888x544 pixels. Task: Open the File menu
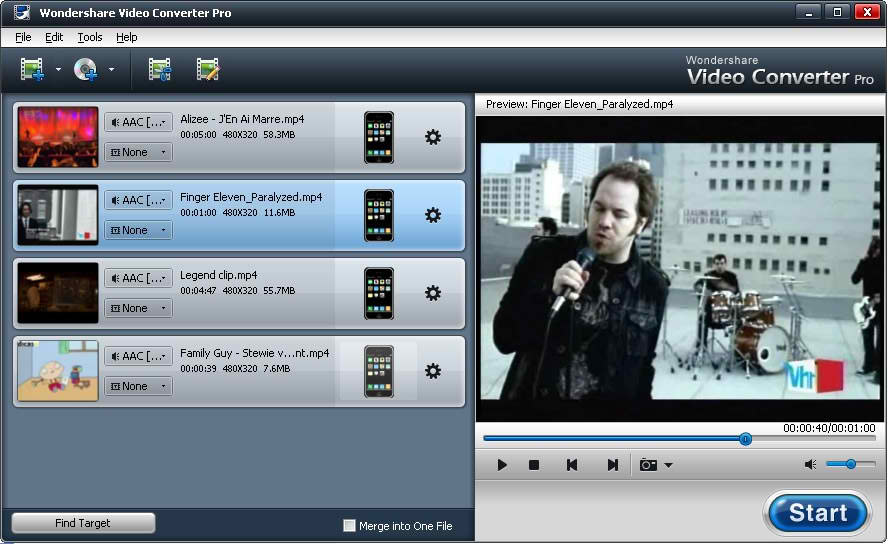coord(23,37)
